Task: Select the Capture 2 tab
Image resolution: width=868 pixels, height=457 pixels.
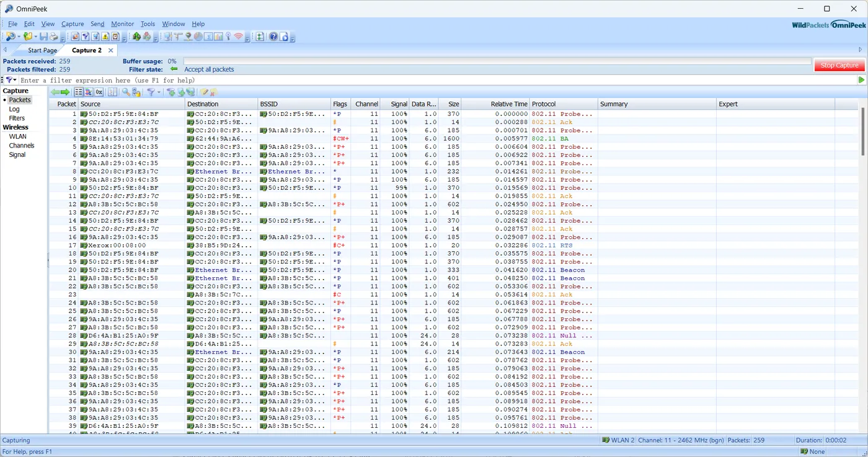Action: (86, 50)
